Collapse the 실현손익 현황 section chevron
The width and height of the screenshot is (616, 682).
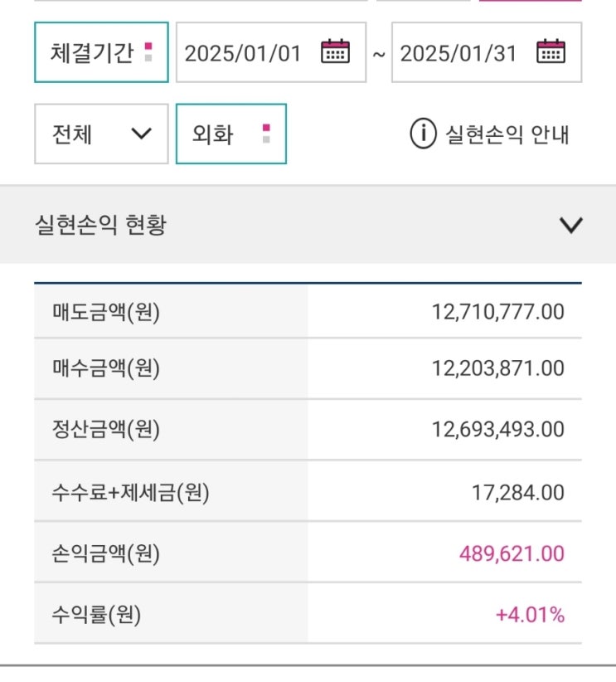pyautogui.click(x=571, y=225)
